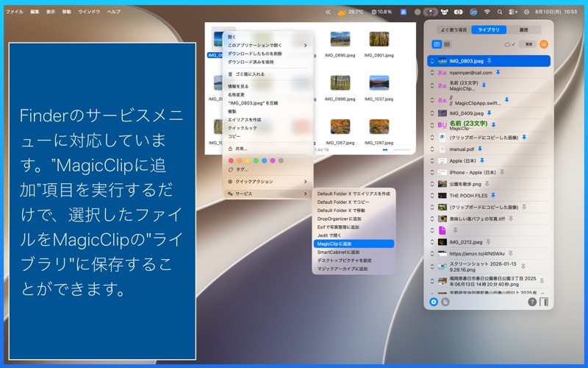Open Spotlight search in the menu bar

[x=500, y=12]
